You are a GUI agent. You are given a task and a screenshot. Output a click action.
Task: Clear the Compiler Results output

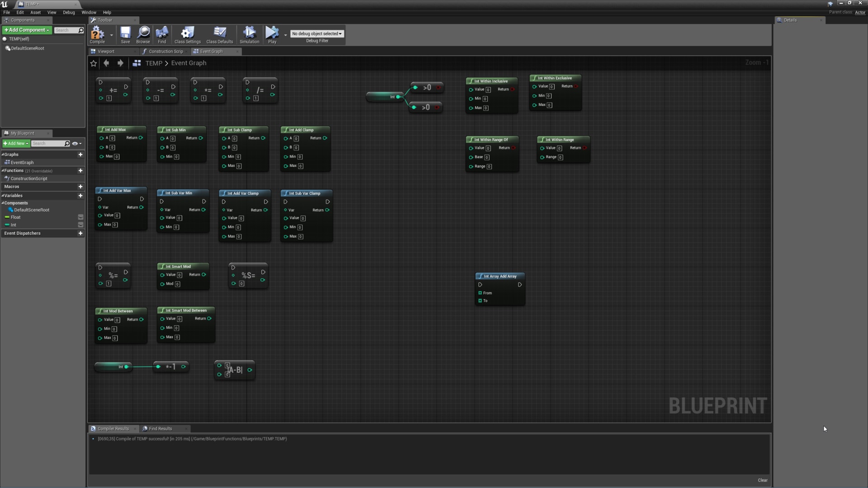pos(763,480)
